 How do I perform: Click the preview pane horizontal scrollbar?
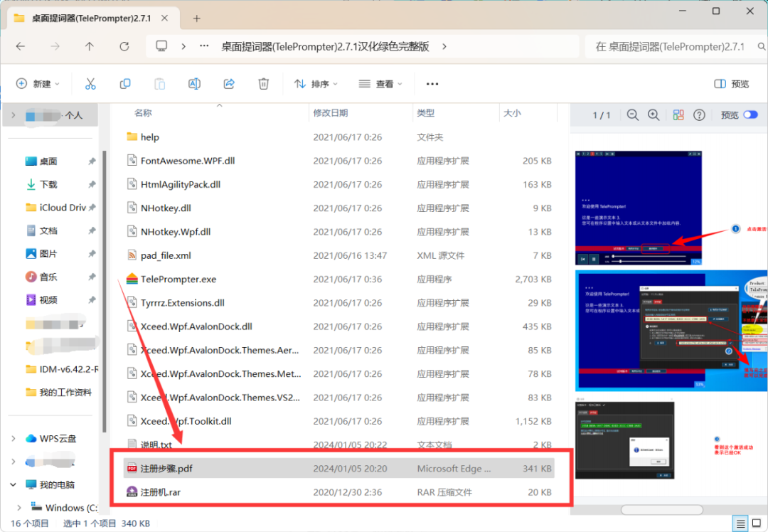[663, 509]
